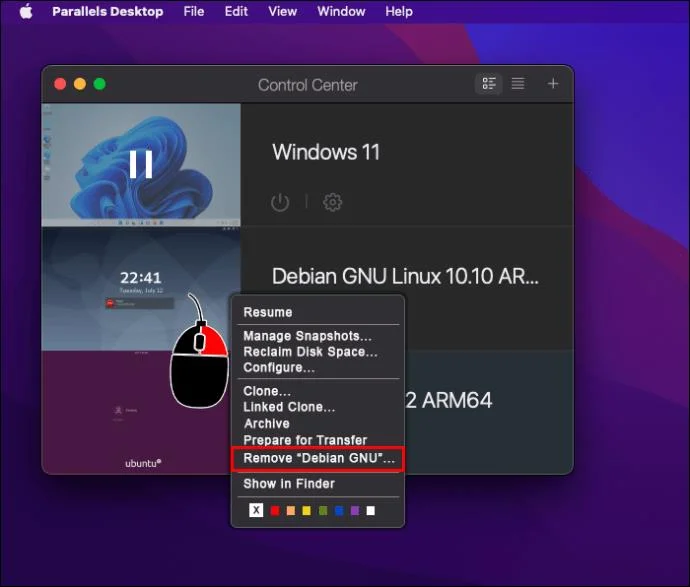Select the Windows 11 title

coord(326,152)
